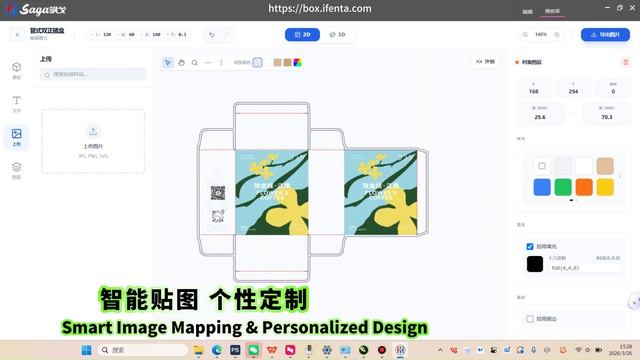Select the arrow pointer tool in canvas toolbar
Viewport: 640px width, 360px height.
(168, 62)
